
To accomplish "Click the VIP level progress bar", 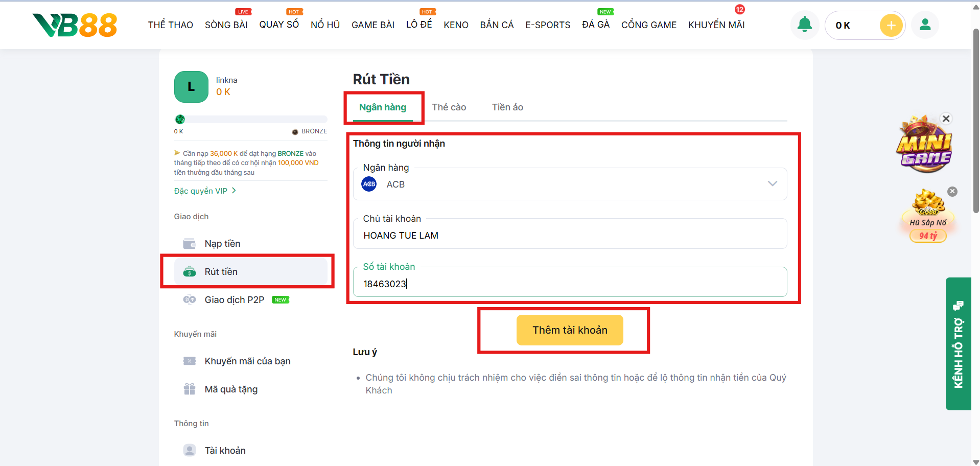I will (x=250, y=120).
